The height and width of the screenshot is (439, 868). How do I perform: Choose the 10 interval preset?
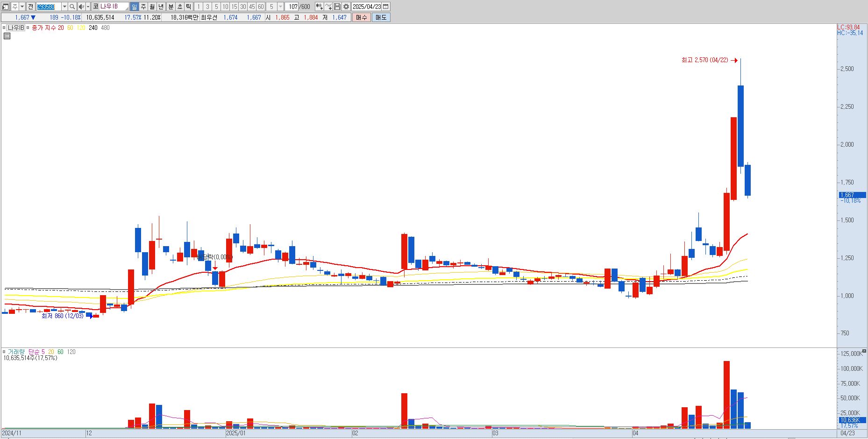click(225, 7)
